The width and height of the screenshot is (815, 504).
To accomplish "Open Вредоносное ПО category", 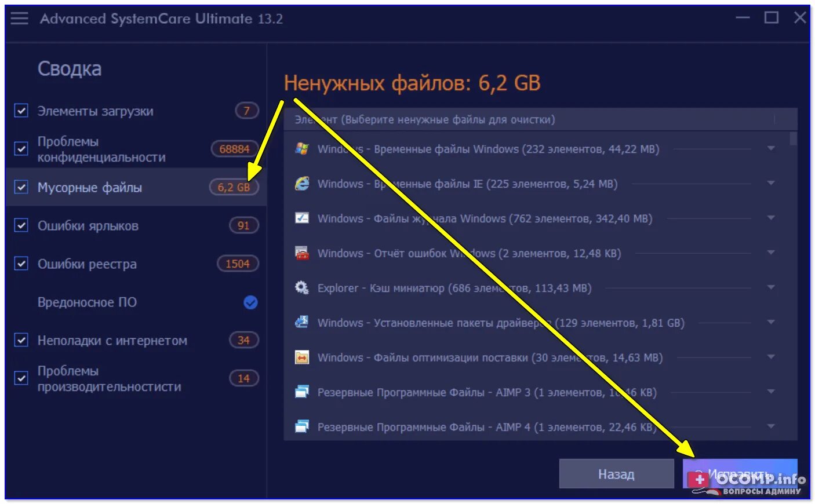I will pyautogui.click(x=87, y=302).
